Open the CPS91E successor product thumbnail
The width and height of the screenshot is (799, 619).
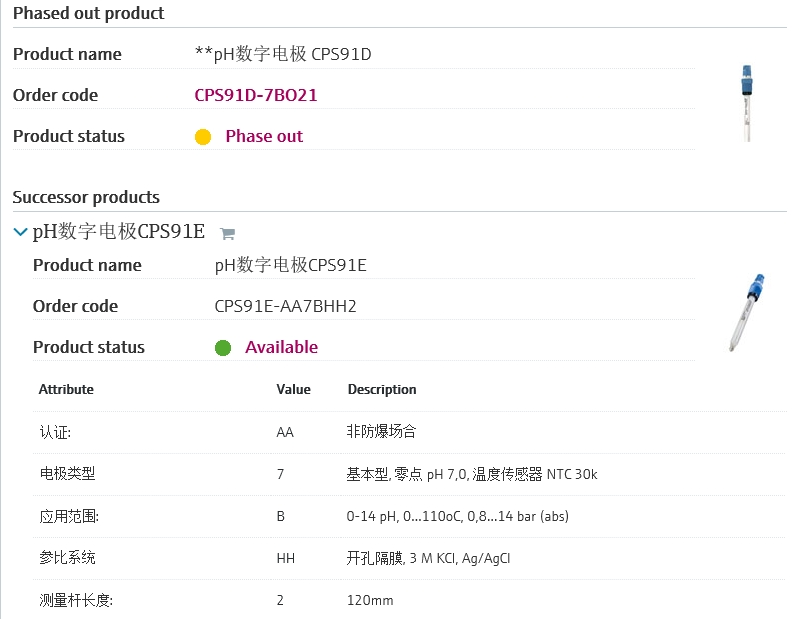pyautogui.click(x=746, y=312)
